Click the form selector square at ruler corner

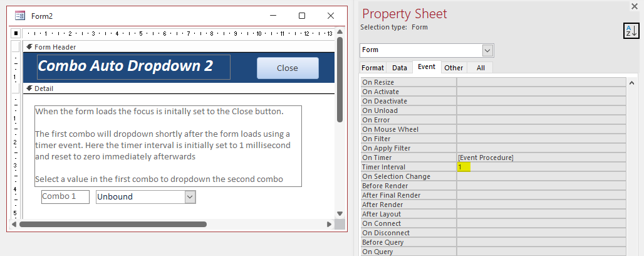pyautogui.click(x=16, y=33)
